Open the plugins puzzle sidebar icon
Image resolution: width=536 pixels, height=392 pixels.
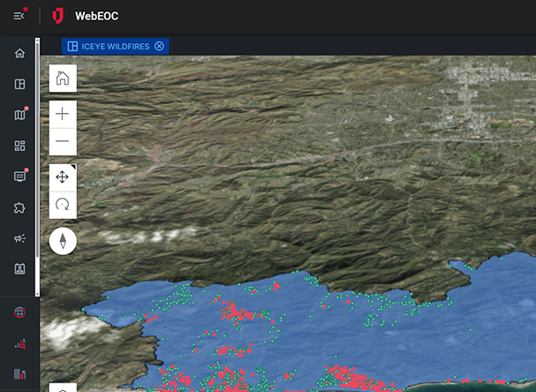tap(19, 207)
